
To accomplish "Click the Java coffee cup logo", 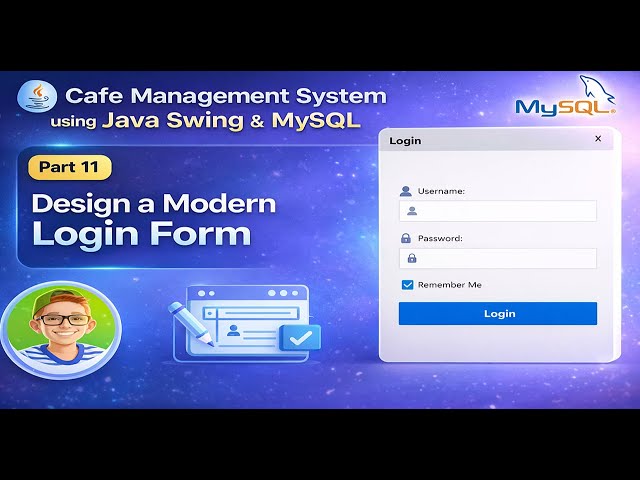I will pyautogui.click(x=37, y=96).
